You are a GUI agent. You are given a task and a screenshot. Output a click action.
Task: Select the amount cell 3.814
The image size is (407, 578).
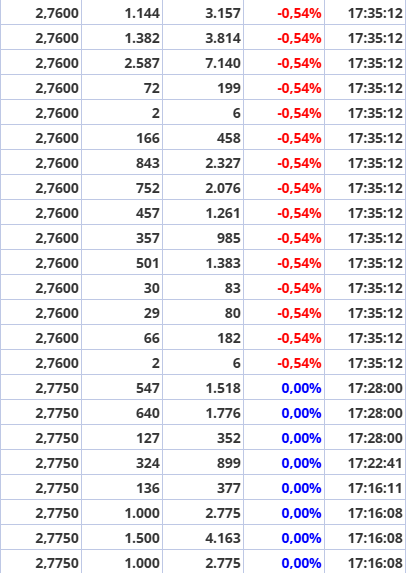pos(203,38)
